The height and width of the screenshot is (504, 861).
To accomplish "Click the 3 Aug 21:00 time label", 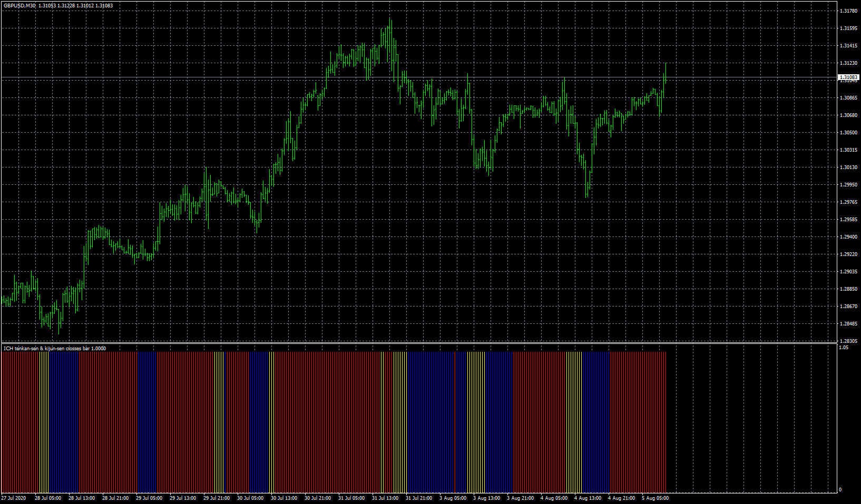I will click(x=520, y=498).
